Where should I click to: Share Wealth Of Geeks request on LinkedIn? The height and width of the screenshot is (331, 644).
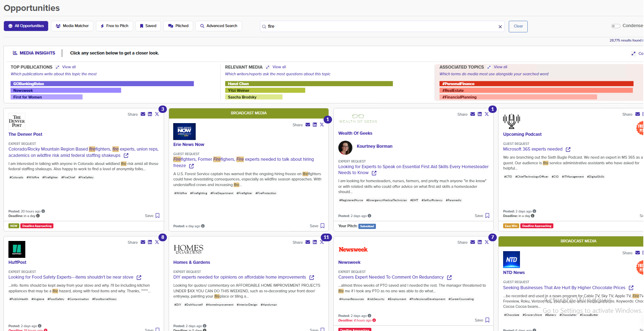click(x=480, y=114)
